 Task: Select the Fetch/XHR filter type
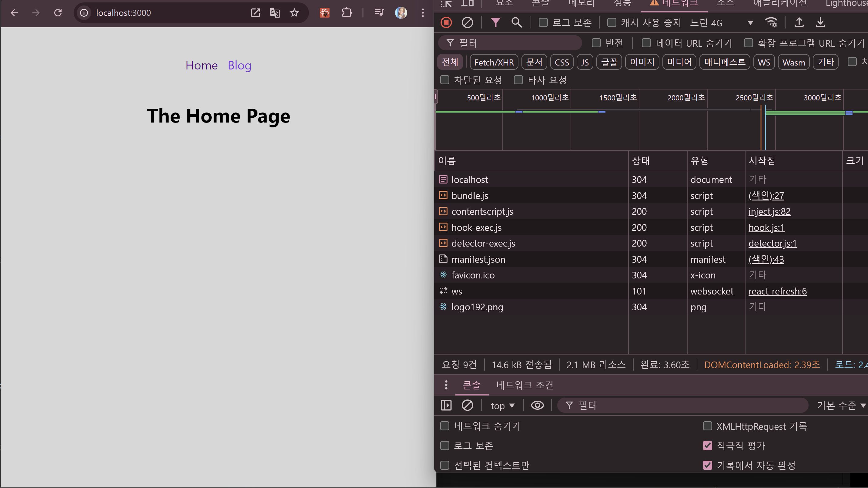[x=494, y=62]
